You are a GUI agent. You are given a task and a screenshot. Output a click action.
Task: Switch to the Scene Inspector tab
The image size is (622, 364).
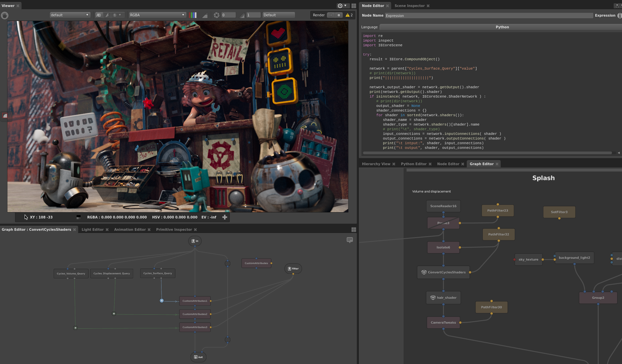pos(410,6)
